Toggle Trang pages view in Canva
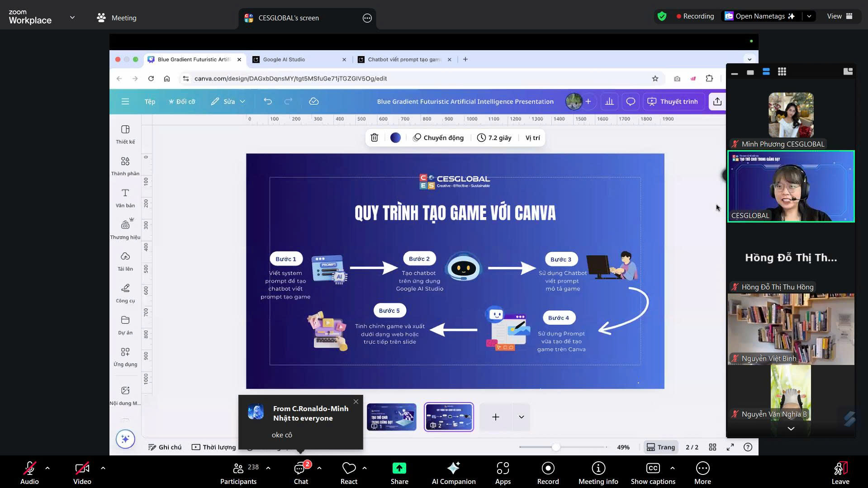The height and width of the screenshot is (488, 868). click(661, 447)
